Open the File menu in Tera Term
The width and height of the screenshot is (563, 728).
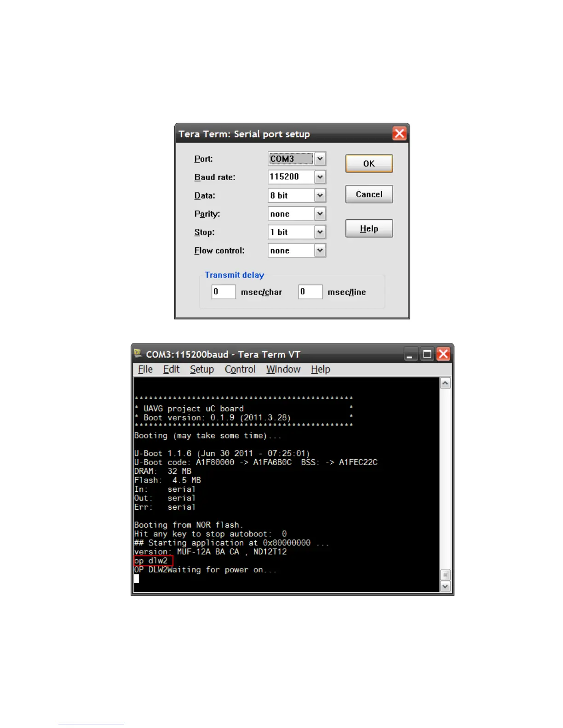tap(145, 369)
